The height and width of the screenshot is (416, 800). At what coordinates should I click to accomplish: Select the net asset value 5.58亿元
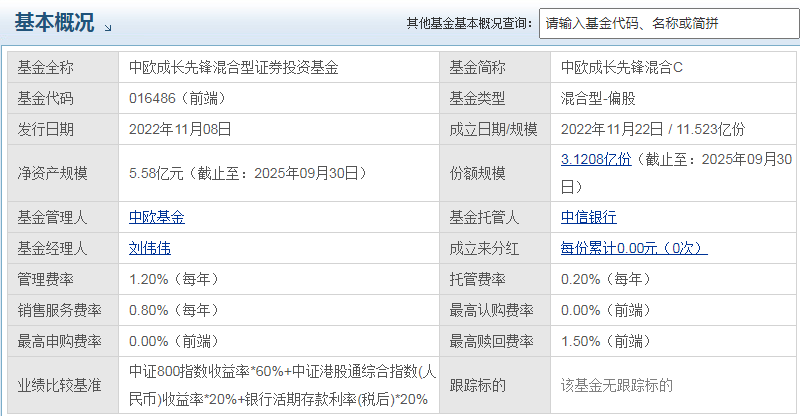point(156,174)
